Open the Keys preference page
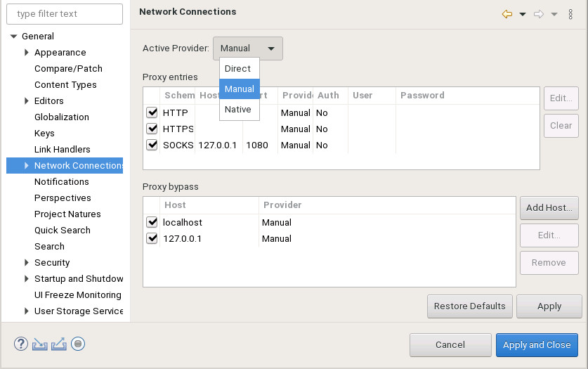The width and height of the screenshot is (588, 369). point(44,134)
